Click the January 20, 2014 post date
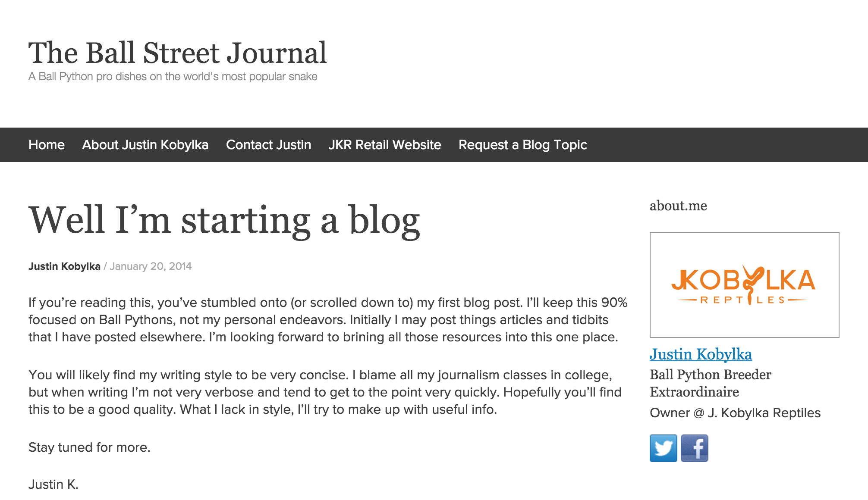Image resolution: width=868 pixels, height=500 pixels. coord(151,266)
